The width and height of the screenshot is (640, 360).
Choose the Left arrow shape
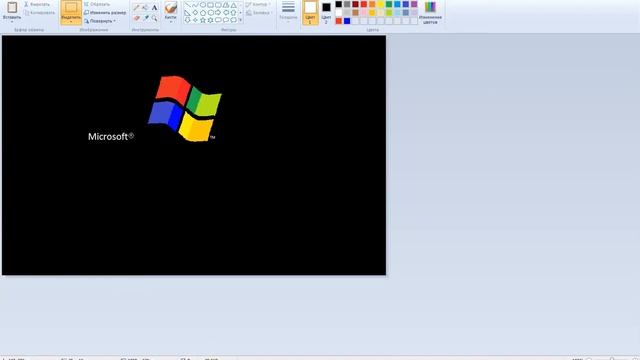[226, 13]
